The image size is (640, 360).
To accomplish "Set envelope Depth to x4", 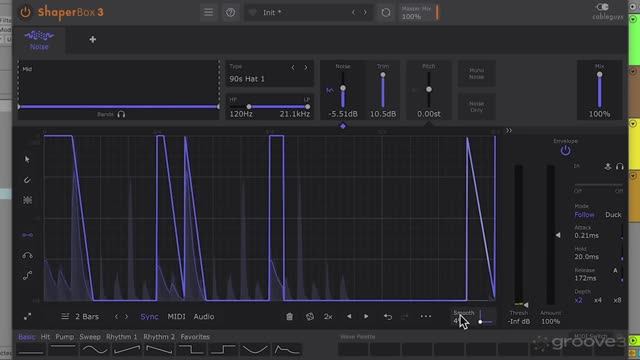I will 598,300.
